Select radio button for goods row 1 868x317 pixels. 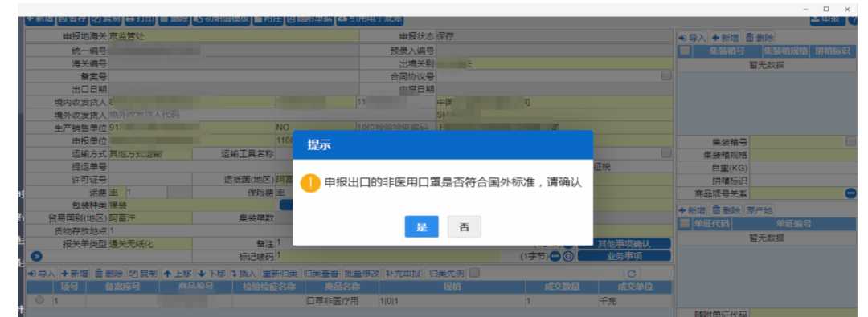tap(39, 300)
